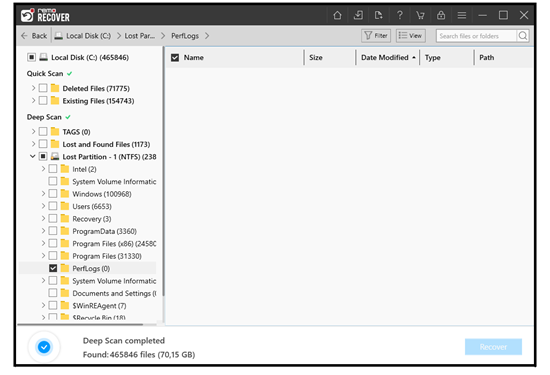
Task: Sort by the Date Modified column header
Action: tap(385, 58)
